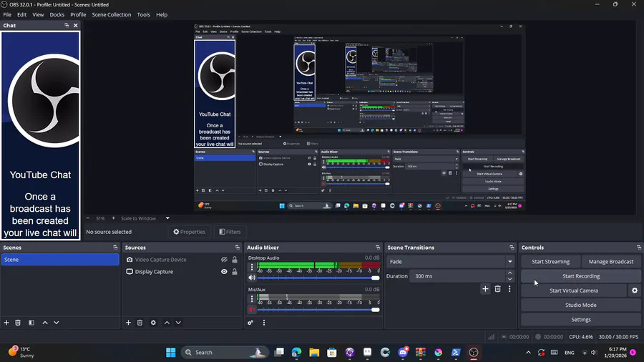Pop out the Audio Mixer dock
Image resolution: width=644 pixels, height=362 pixels.
click(377, 248)
